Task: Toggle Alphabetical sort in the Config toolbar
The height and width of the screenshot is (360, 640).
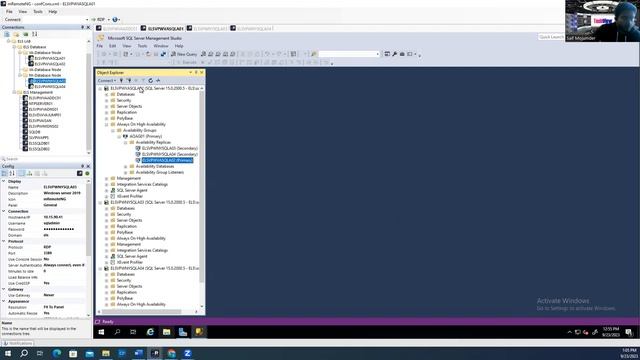Action: [12, 173]
